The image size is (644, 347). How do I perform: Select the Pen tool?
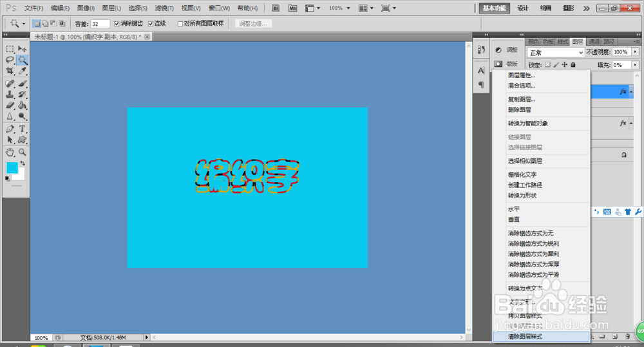coord(10,129)
